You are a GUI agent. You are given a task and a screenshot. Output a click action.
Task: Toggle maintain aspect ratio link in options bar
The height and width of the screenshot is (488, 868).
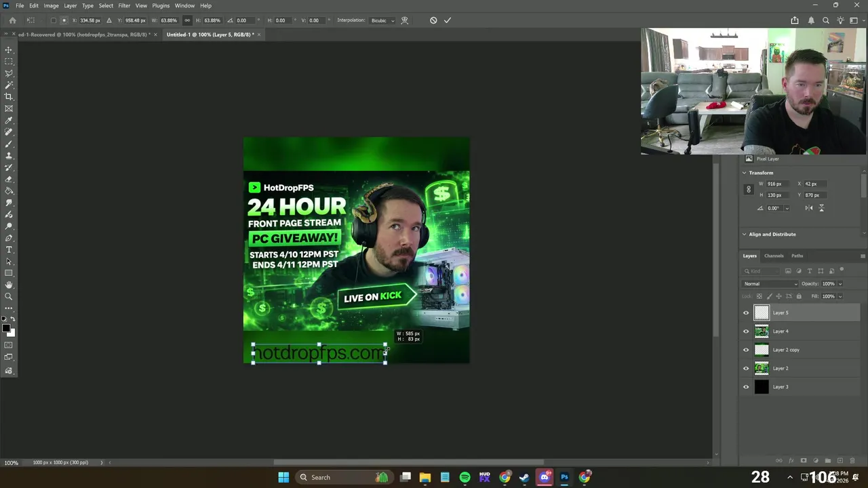coord(187,20)
